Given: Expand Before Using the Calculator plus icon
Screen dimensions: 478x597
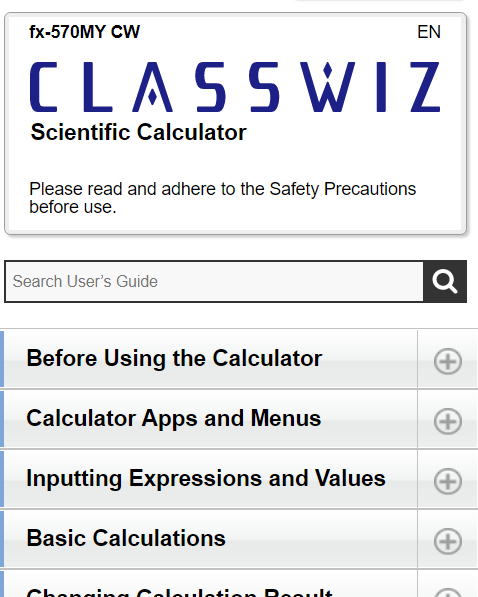Looking at the screenshot, I should (448, 361).
